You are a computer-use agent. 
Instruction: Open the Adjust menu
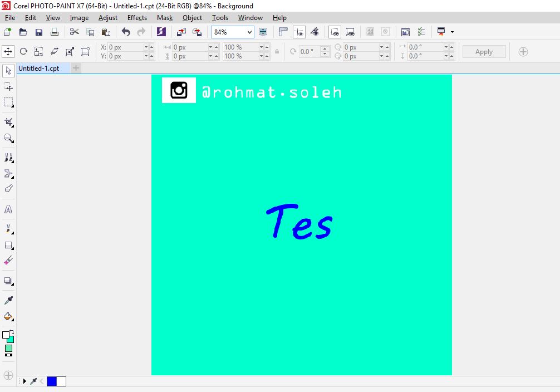pyautogui.click(x=108, y=18)
